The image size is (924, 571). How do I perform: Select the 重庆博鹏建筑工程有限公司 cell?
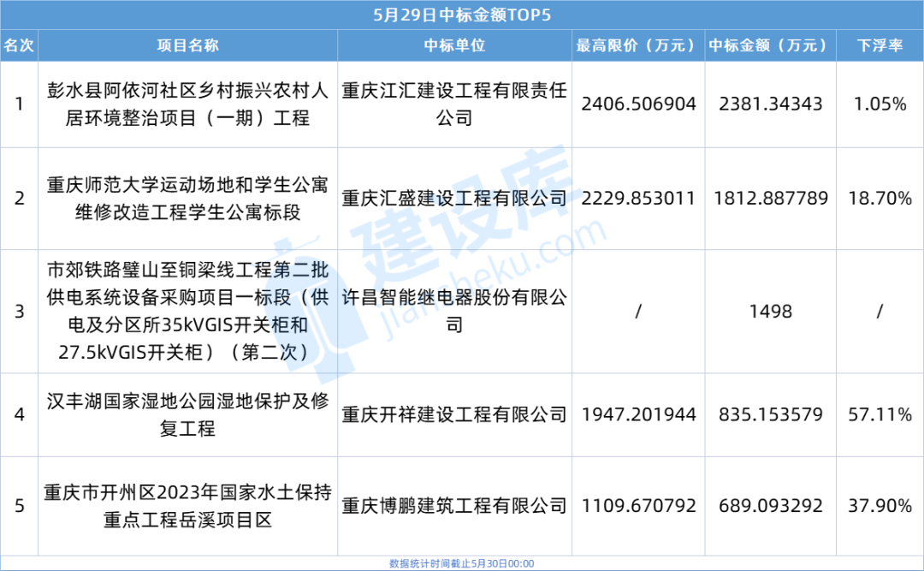[x=453, y=506]
